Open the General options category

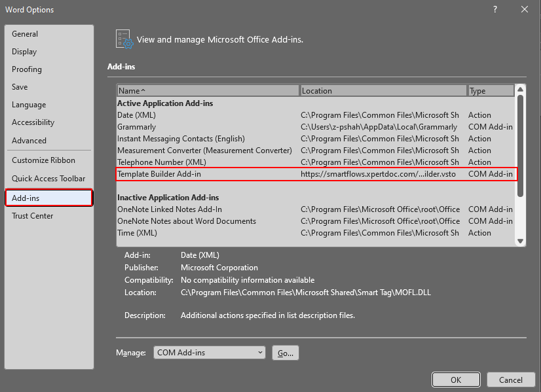pyautogui.click(x=25, y=34)
